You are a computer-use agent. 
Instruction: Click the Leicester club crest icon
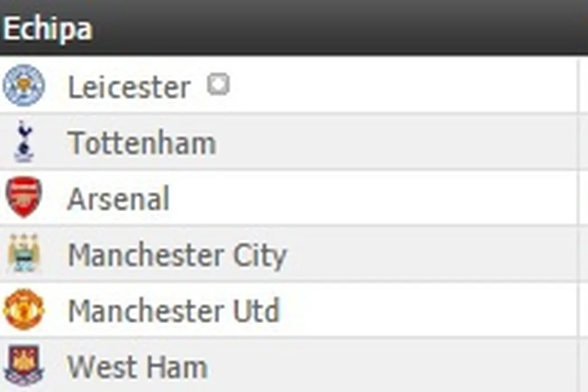click(24, 85)
